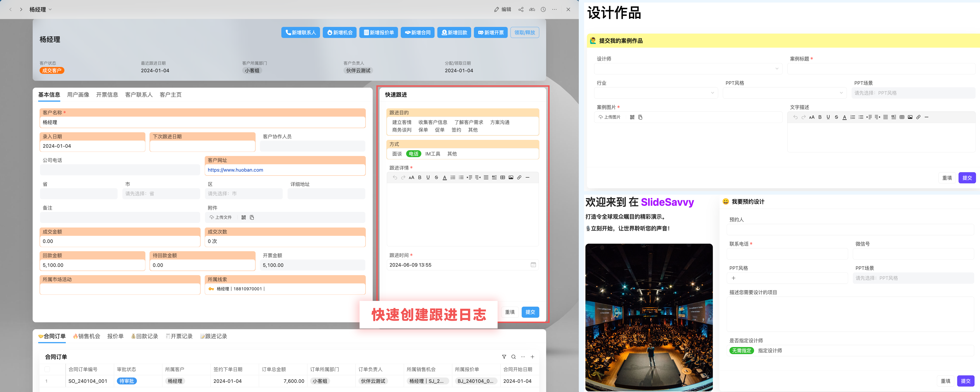Click 新增合同 button

[x=417, y=33]
